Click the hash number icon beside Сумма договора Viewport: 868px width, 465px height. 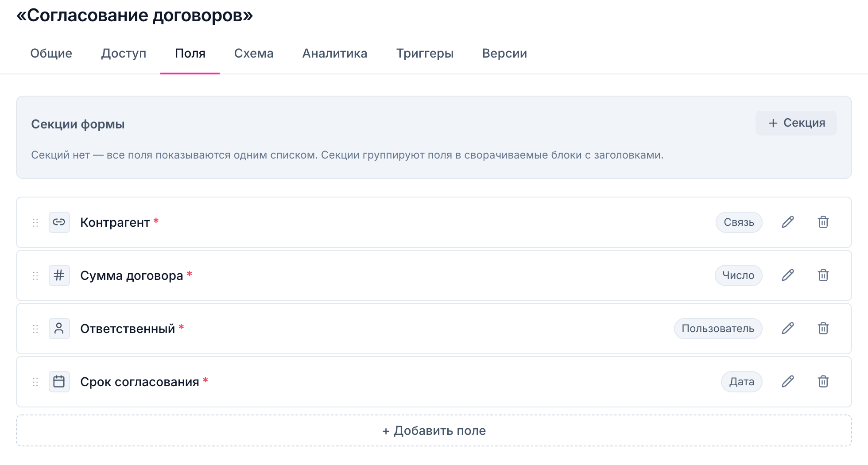pos(59,275)
